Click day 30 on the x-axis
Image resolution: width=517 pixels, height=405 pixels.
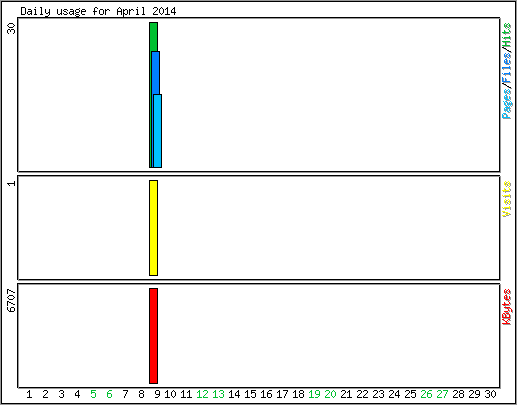(491, 394)
